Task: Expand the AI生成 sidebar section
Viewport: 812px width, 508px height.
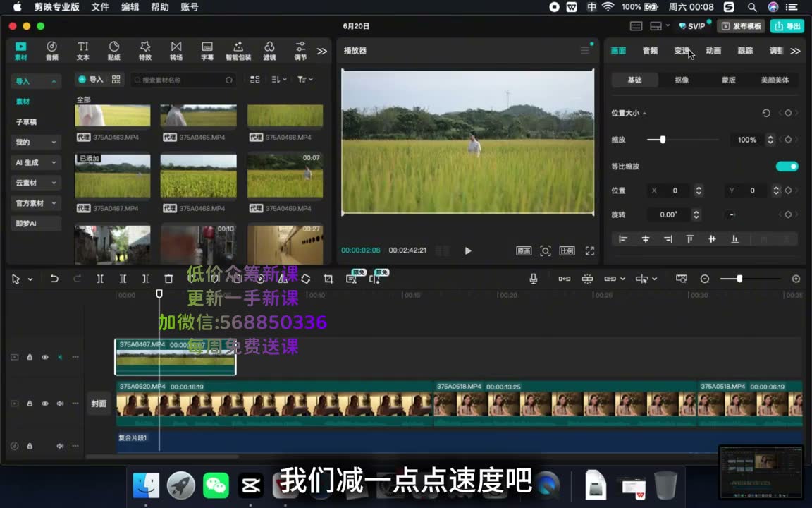Action: [x=54, y=162]
